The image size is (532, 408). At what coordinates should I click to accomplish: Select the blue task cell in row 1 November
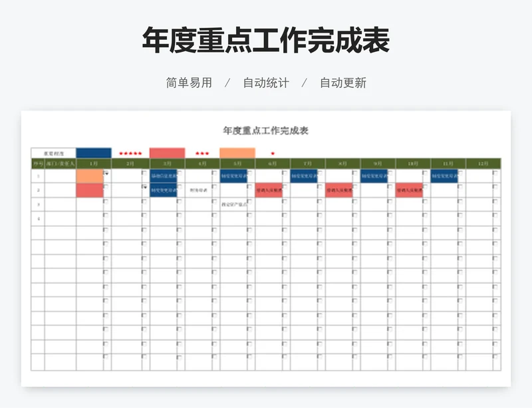444,176
